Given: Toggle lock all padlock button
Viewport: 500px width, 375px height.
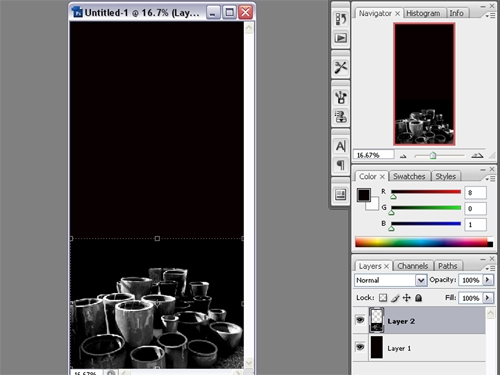Looking at the screenshot, I should coord(419,298).
